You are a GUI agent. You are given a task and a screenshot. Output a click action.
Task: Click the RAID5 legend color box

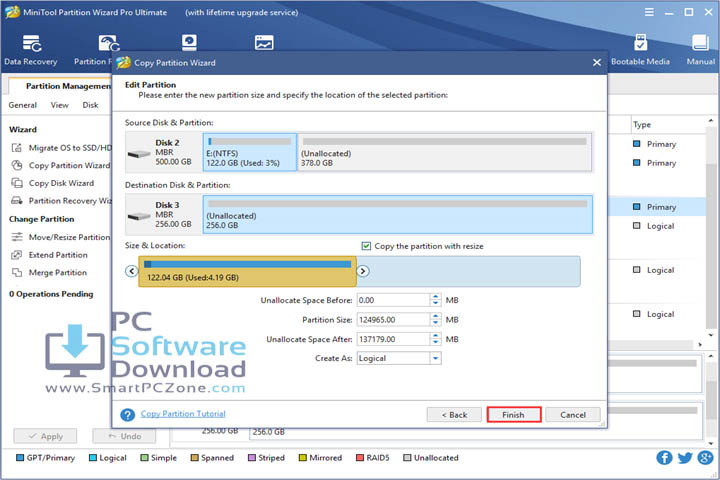(360, 457)
